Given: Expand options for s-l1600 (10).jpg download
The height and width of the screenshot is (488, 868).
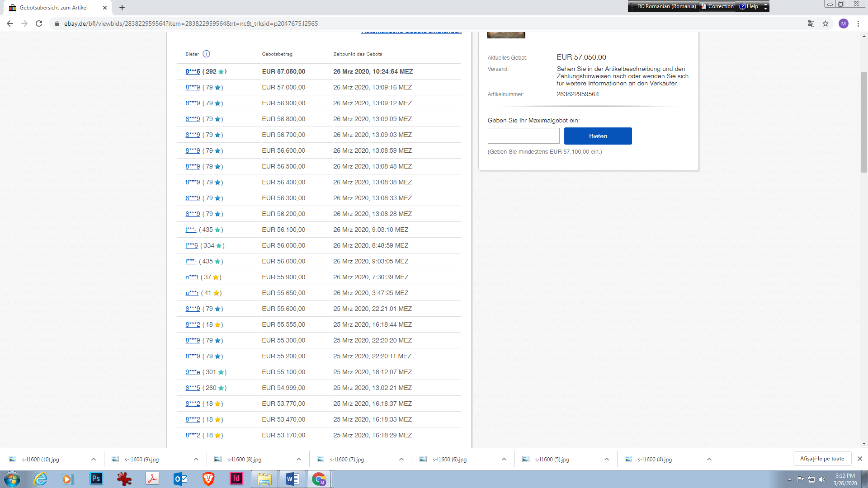Looking at the screenshot, I should pyautogui.click(x=94, y=459).
